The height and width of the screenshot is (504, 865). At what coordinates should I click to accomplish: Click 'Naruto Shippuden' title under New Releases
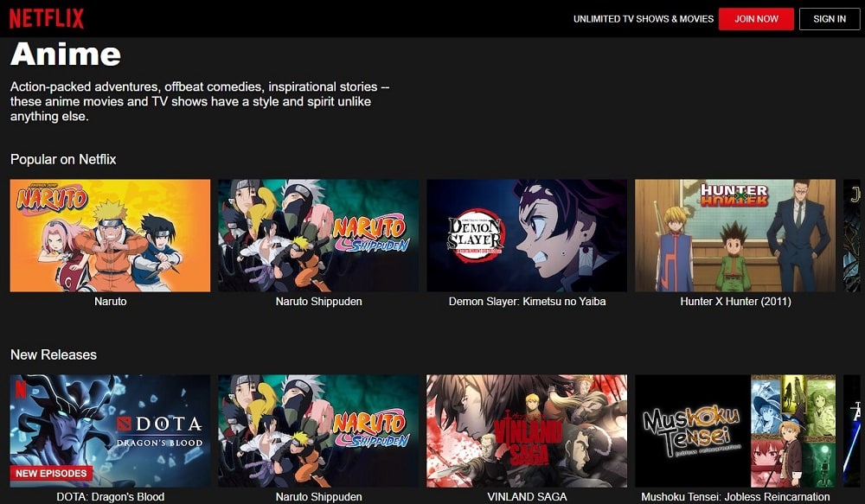click(x=319, y=497)
